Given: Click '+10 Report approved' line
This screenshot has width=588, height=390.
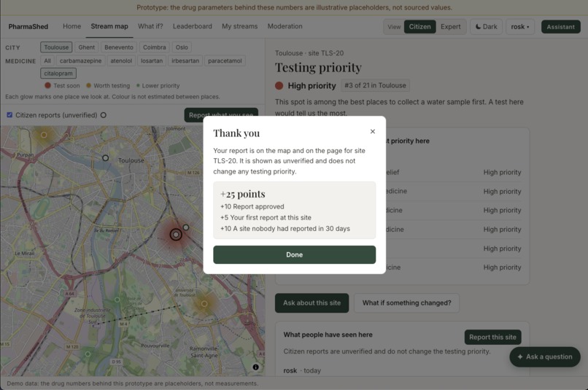Looking at the screenshot, I should coord(252,206).
